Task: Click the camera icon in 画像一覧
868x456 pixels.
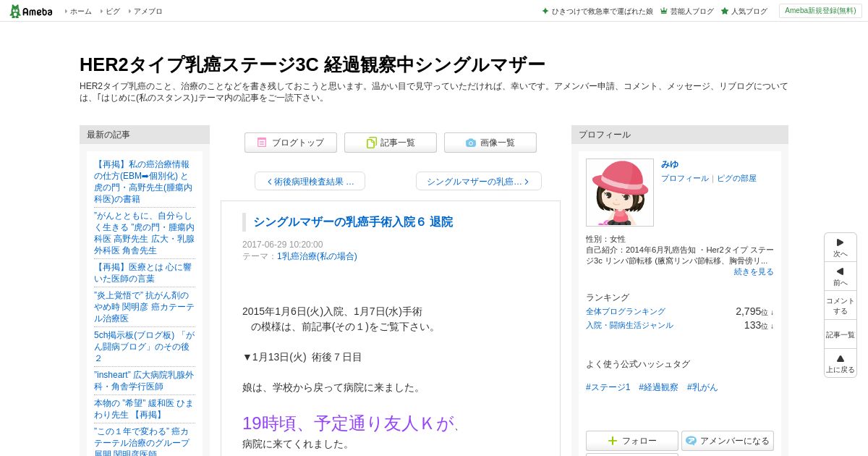Action: [471, 143]
